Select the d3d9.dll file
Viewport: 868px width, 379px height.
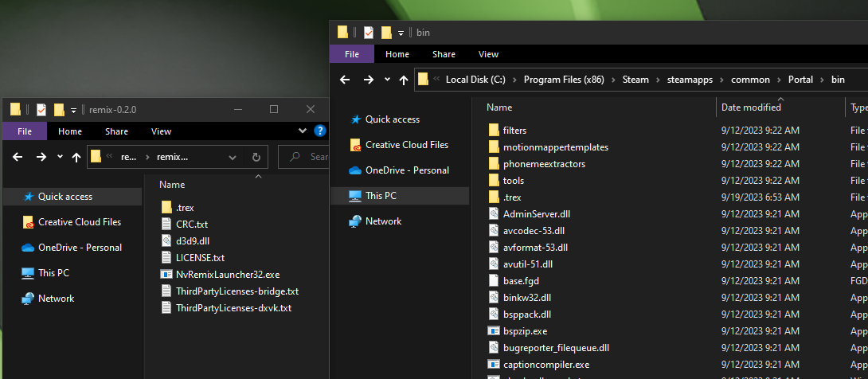pyautogui.click(x=192, y=240)
